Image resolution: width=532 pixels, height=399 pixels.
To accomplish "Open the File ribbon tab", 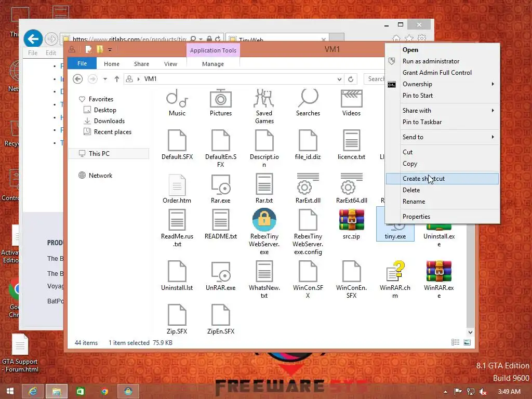I will tap(82, 63).
